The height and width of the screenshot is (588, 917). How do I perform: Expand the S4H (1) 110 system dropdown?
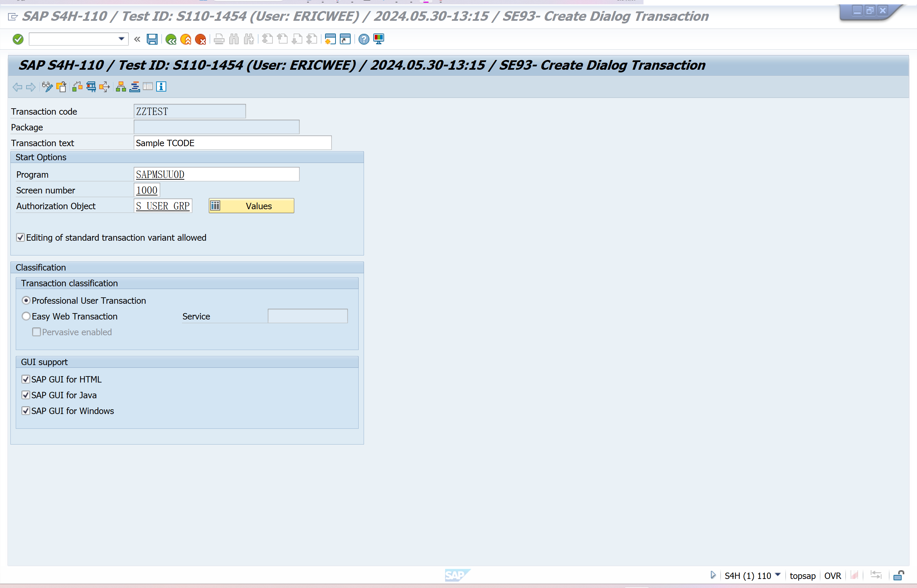pos(778,575)
